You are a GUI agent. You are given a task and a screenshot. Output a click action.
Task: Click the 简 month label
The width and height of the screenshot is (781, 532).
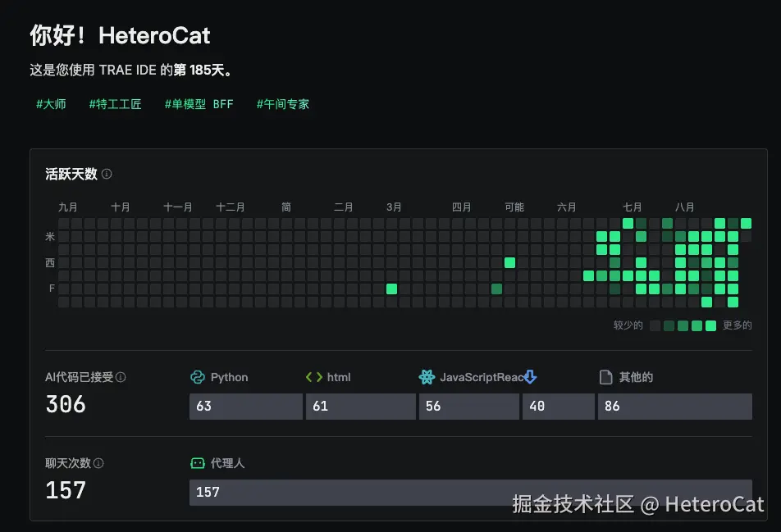(286, 207)
